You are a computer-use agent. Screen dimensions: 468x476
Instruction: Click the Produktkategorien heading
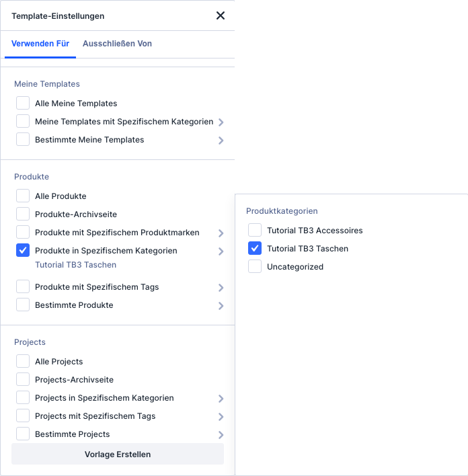tap(282, 211)
